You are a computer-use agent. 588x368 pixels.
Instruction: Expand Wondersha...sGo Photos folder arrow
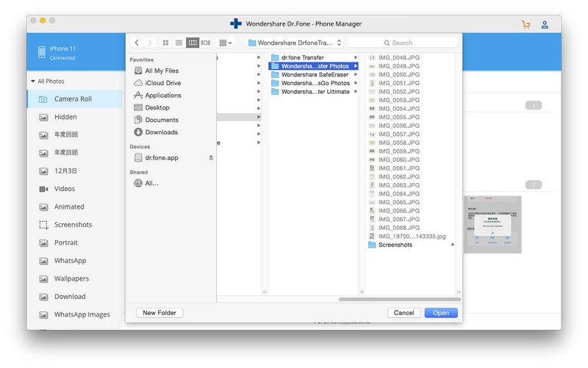(x=356, y=83)
